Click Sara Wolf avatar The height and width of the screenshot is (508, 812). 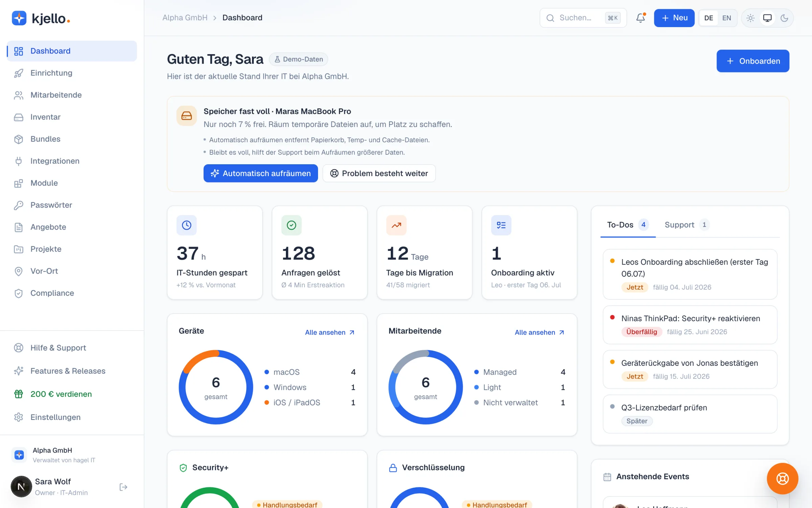click(x=21, y=487)
